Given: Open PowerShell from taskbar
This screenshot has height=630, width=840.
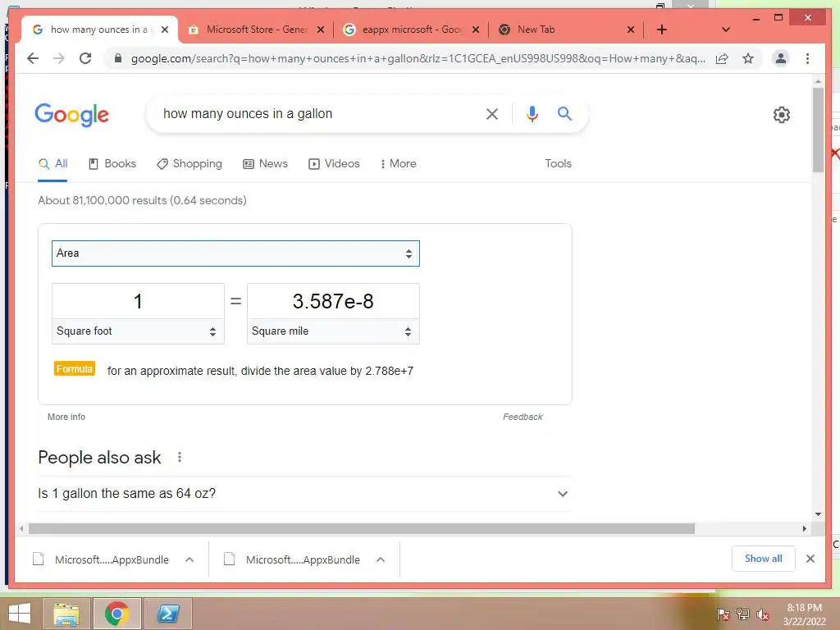Looking at the screenshot, I should click(167, 614).
